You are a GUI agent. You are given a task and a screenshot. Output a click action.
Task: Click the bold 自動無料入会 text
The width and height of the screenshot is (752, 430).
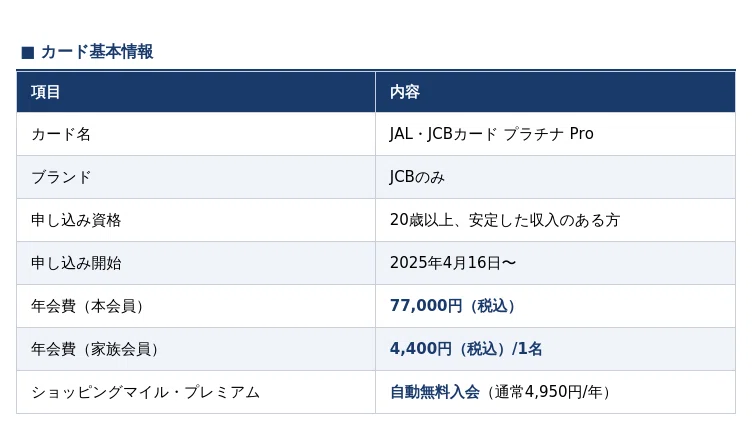coord(435,392)
